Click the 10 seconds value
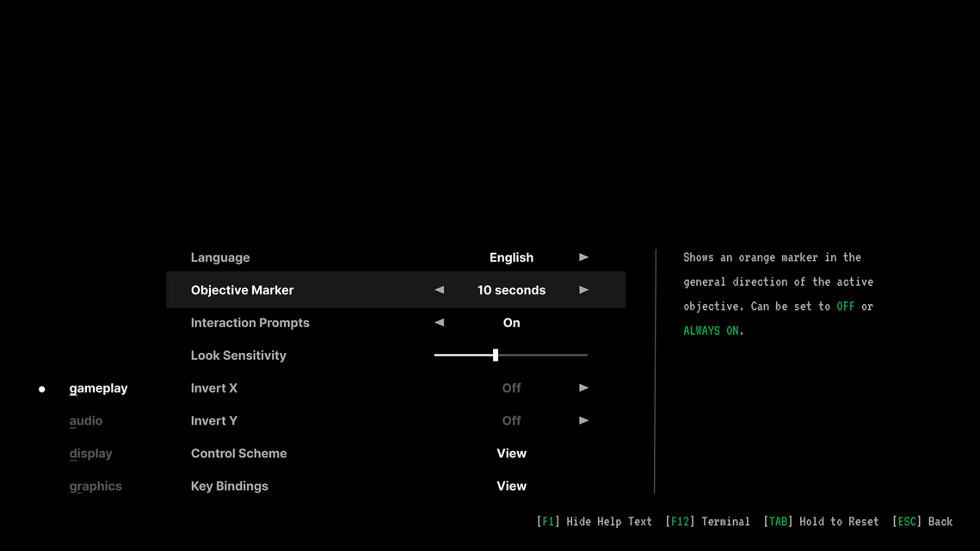 [511, 290]
